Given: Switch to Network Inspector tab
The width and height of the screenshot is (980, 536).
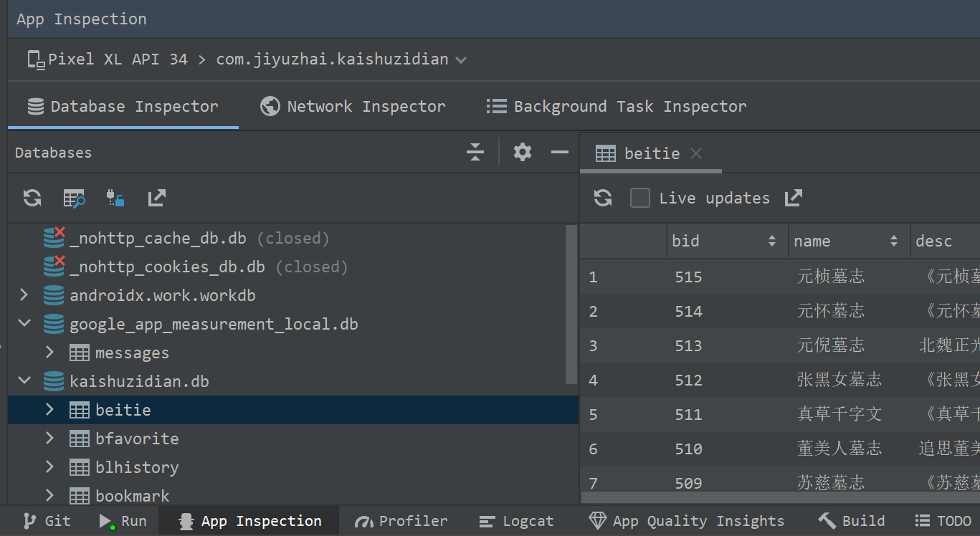Looking at the screenshot, I should (x=352, y=107).
